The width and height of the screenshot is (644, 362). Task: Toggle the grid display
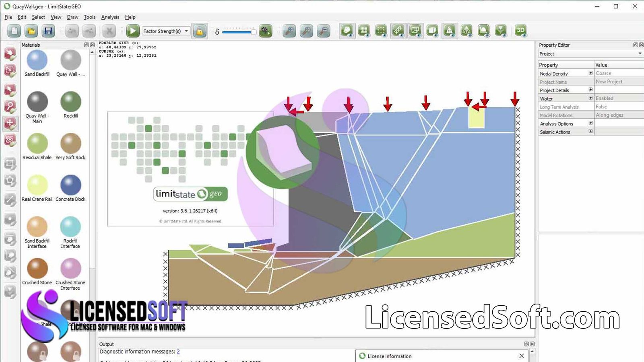coord(364,31)
